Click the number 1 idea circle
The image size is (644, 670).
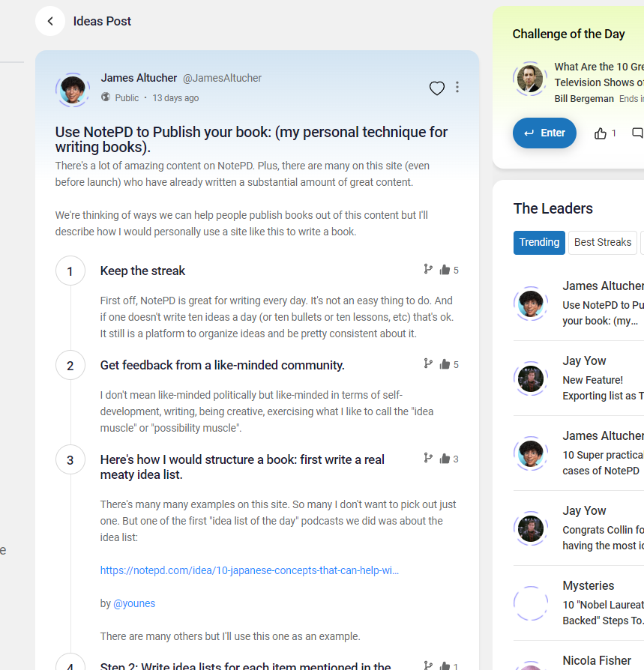coord(70,271)
